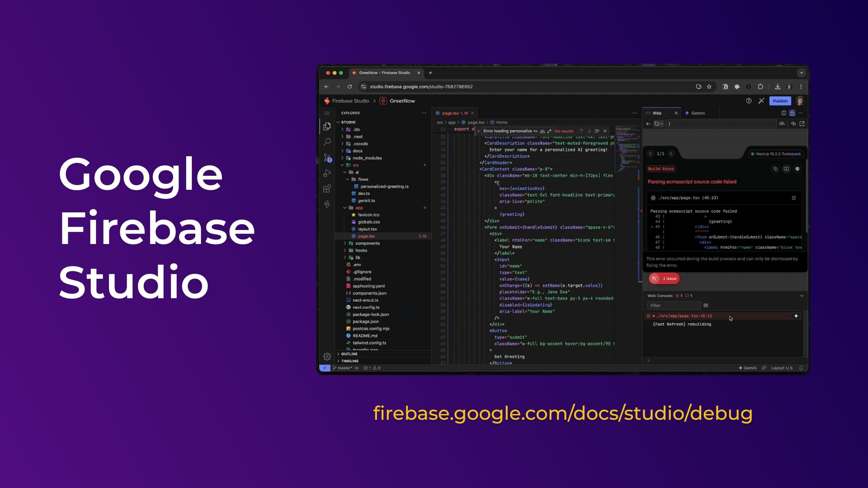Open the Explorer more actions menu

[424, 113]
